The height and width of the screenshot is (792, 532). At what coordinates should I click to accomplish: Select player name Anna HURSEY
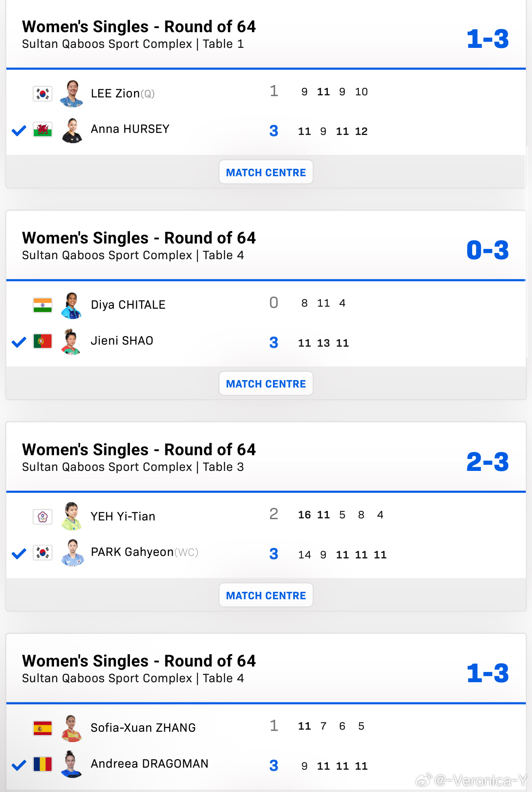(x=130, y=129)
